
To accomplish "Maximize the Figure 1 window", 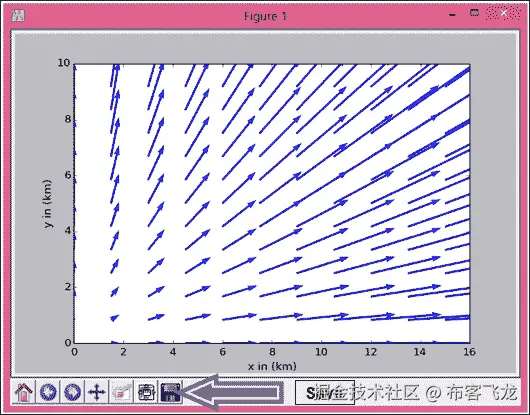I will (475, 14).
